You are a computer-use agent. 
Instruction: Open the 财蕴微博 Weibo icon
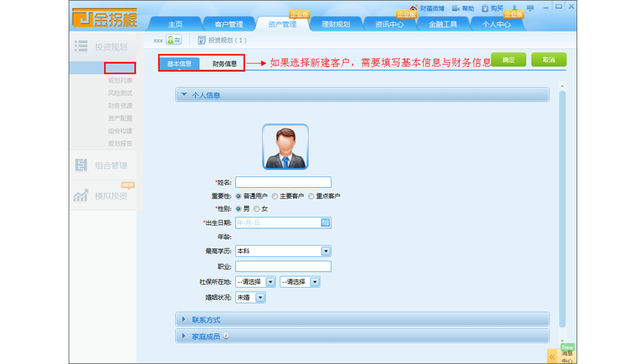[x=414, y=9]
